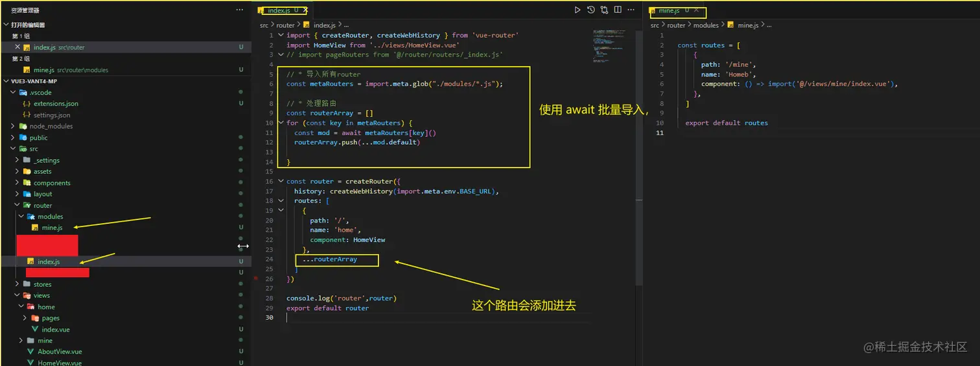The width and height of the screenshot is (980, 366).
Task: Click the Vue icon beside HomeView.vue
Action: [x=31, y=363]
